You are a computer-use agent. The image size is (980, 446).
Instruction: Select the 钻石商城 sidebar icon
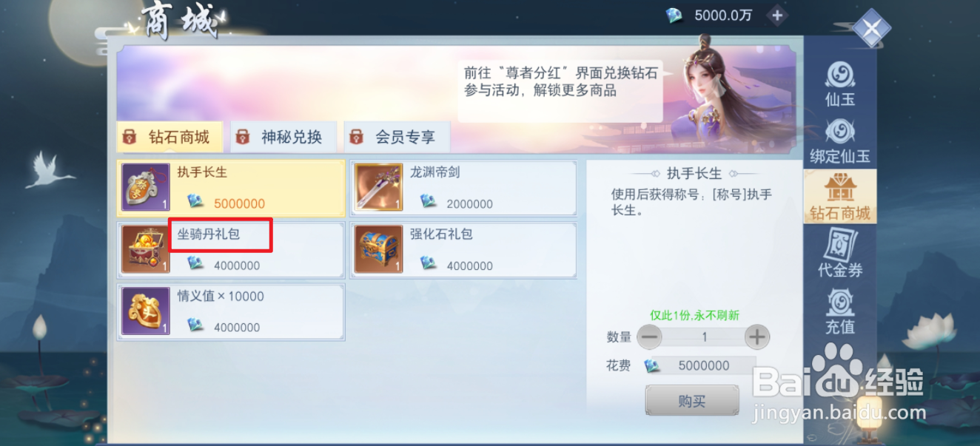(840, 197)
